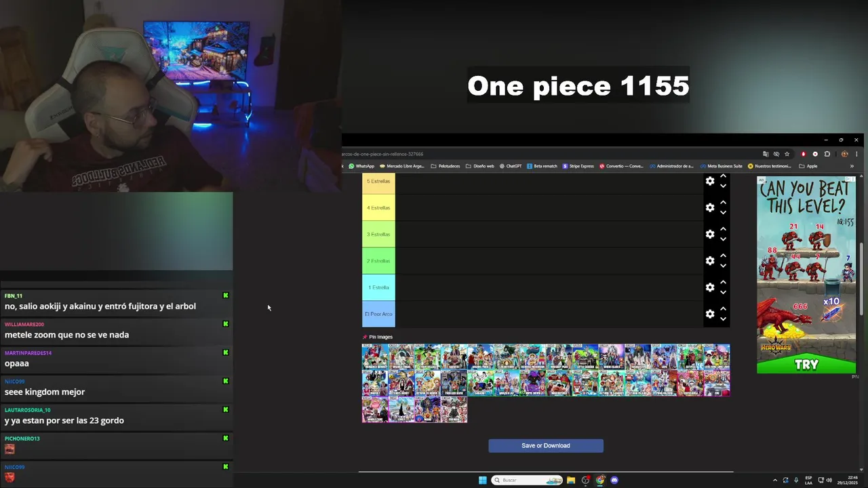Click the taskbar volume icon
The image size is (868, 488).
pyautogui.click(x=829, y=480)
